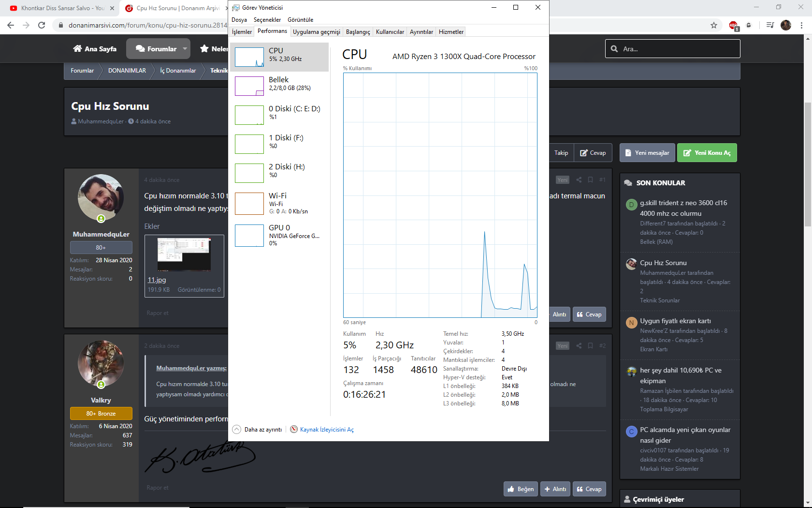The width and height of the screenshot is (812, 508).
Task: Open Yeni mesajlar
Action: click(x=647, y=153)
